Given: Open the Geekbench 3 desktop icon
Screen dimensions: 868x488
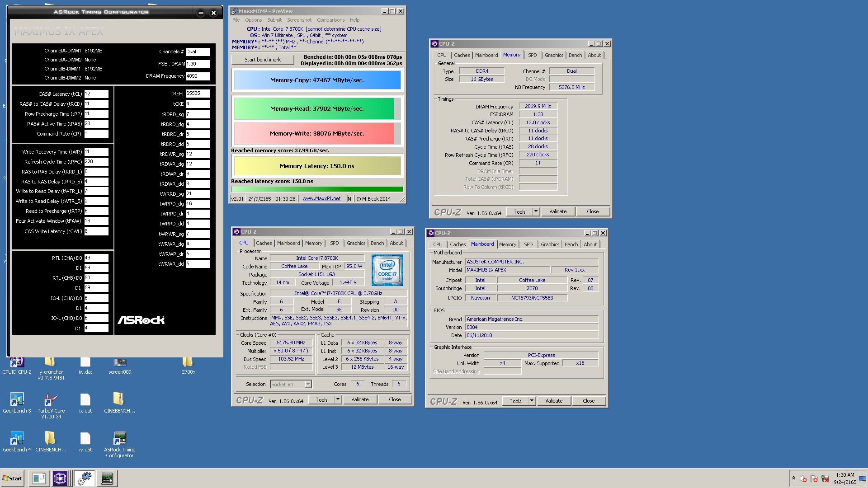Looking at the screenshot, I should click(17, 400).
